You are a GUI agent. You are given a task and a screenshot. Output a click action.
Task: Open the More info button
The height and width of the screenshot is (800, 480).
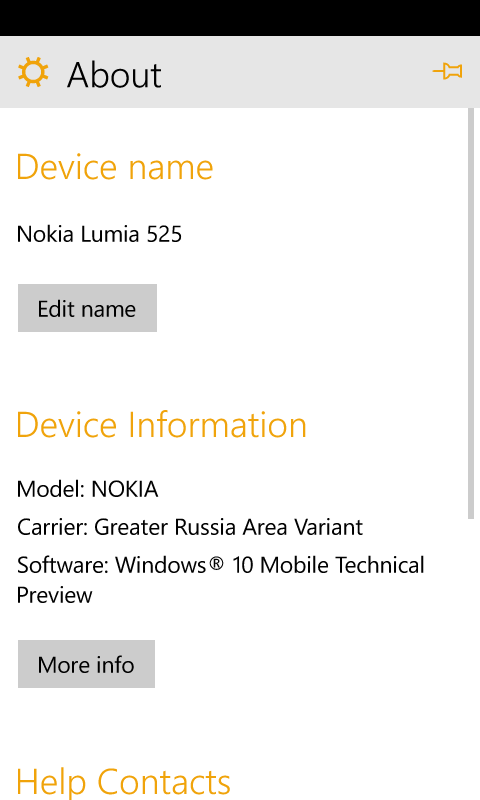(86, 664)
